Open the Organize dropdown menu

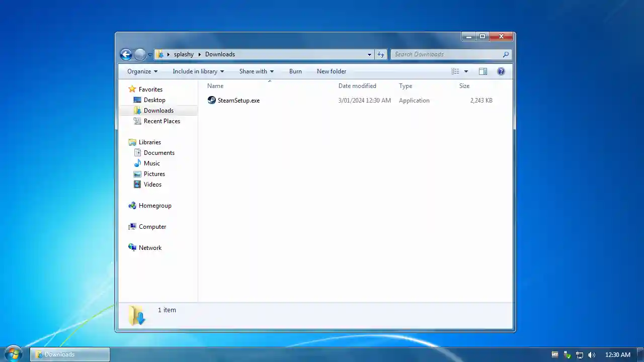click(142, 71)
